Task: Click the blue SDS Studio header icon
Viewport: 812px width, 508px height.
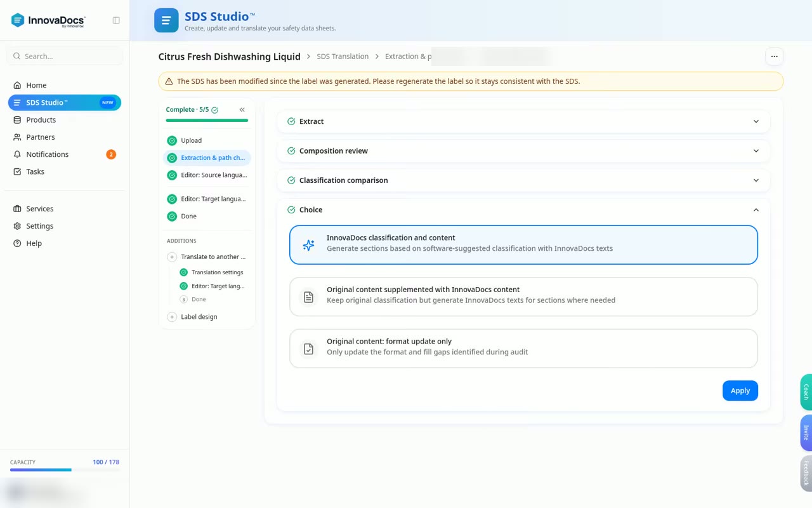Action: pyautogui.click(x=166, y=20)
